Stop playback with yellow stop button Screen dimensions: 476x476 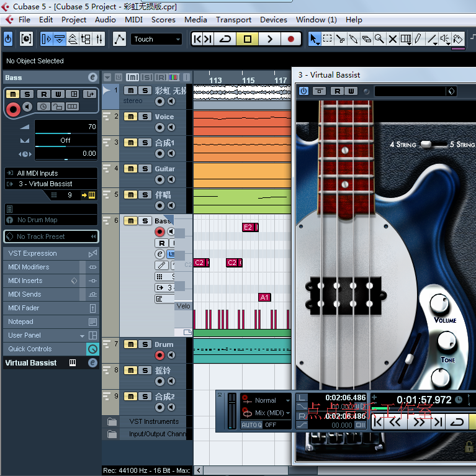(x=248, y=39)
